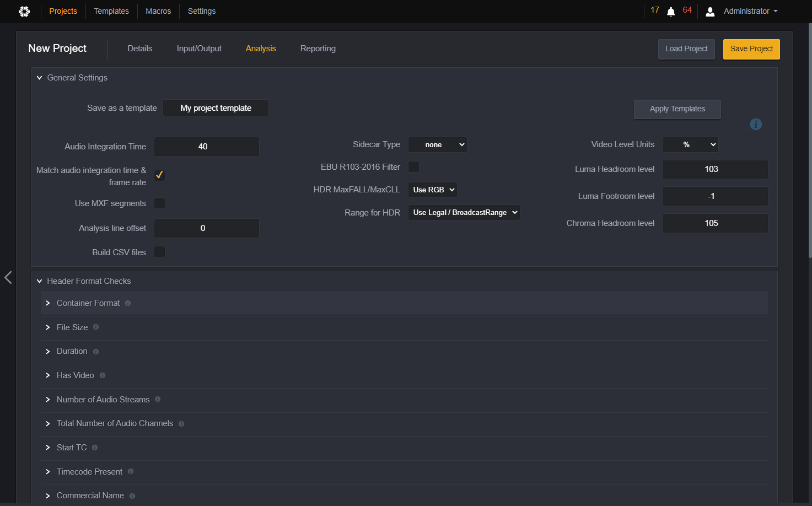Open the Templates menu
This screenshot has height=506, width=812.
tap(111, 11)
